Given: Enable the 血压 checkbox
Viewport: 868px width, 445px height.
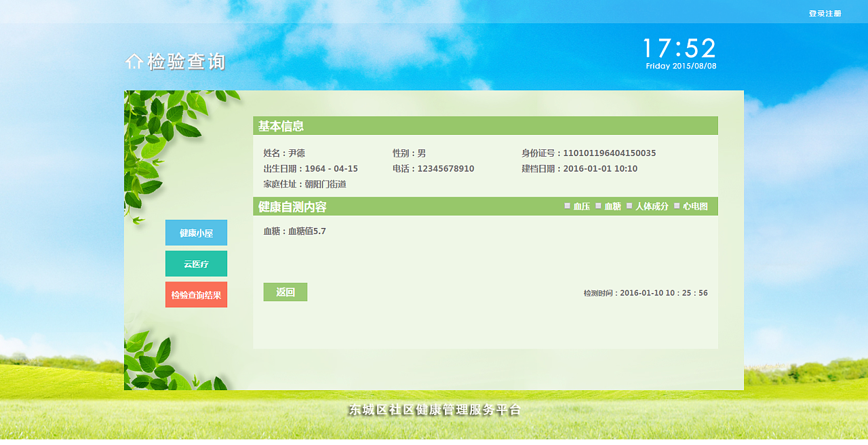Looking at the screenshot, I should click(x=569, y=206).
